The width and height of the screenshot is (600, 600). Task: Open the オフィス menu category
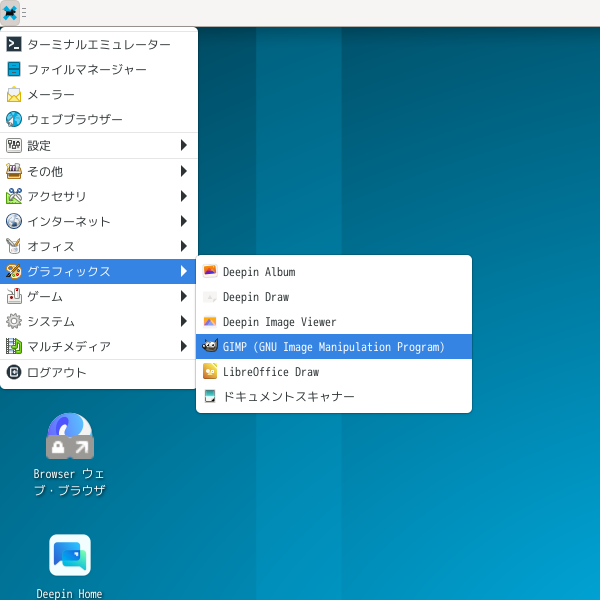click(52, 246)
